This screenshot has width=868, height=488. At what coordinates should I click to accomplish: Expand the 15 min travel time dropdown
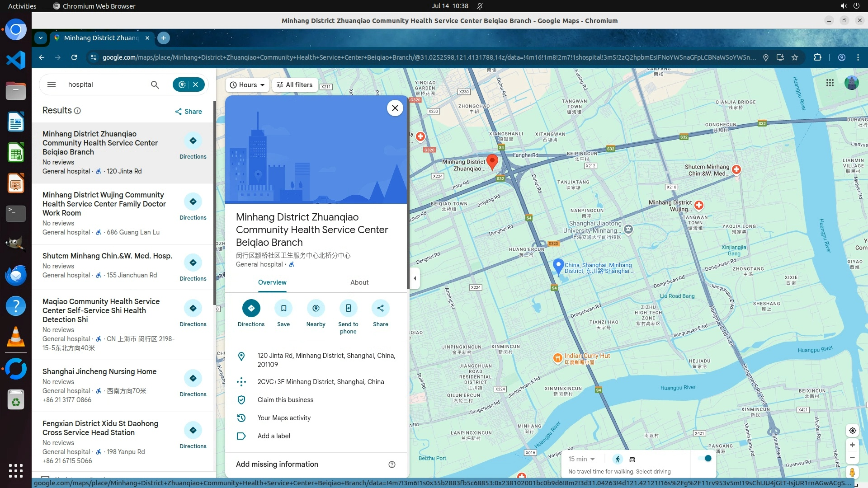(581, 459)
